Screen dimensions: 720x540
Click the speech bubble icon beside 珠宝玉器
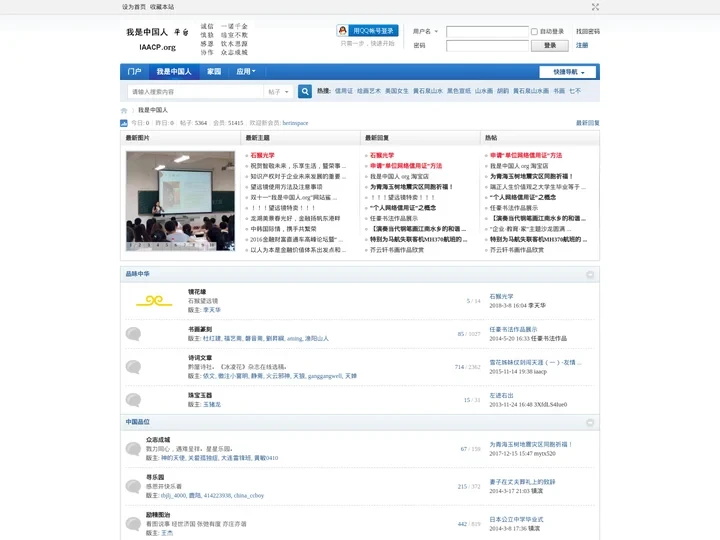coord(133,400)
